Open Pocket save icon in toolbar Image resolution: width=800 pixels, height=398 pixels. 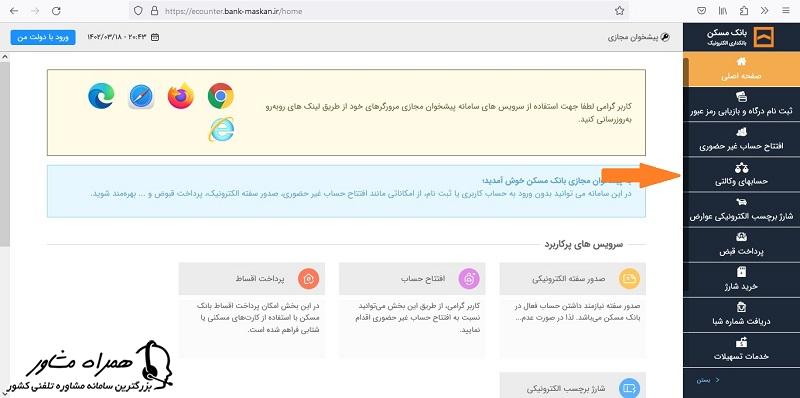point(702,11)
